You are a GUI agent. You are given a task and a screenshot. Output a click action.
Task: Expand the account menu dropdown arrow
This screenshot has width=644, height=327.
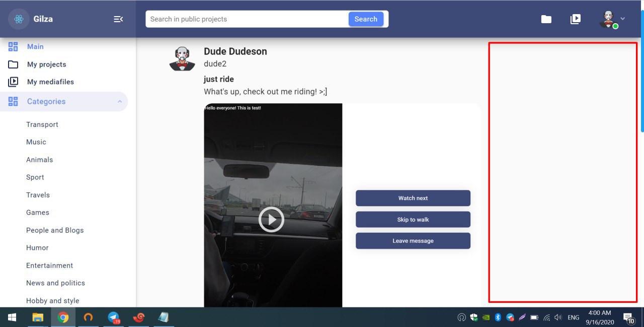[623, 19]
